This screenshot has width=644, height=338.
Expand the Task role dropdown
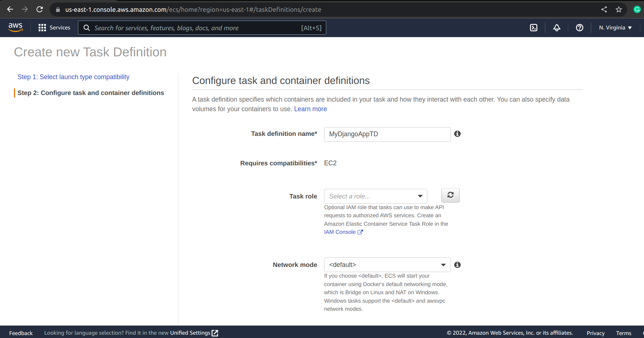[375, 196]
